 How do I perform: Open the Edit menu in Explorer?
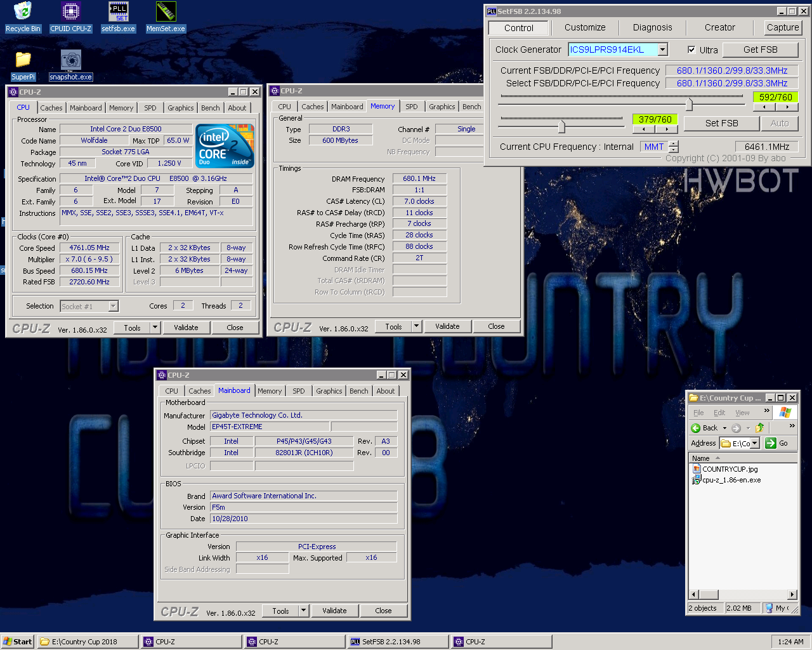(x=719, y=413)
